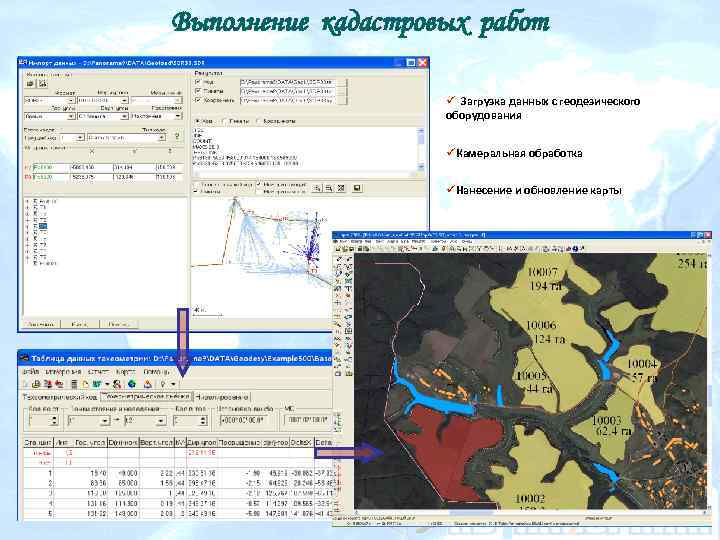
Task: Open the Помощь menu in tacheometry window
Action: (157, 371)
